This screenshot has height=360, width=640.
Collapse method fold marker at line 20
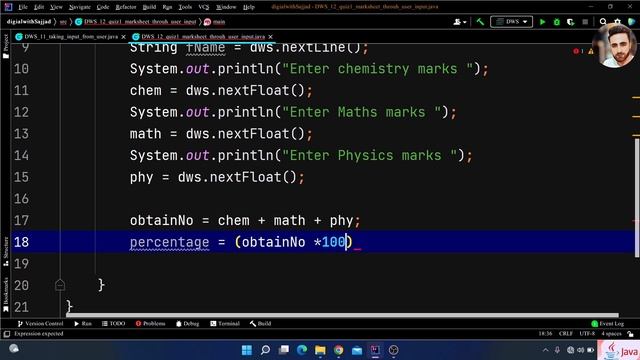pos(60,285)
